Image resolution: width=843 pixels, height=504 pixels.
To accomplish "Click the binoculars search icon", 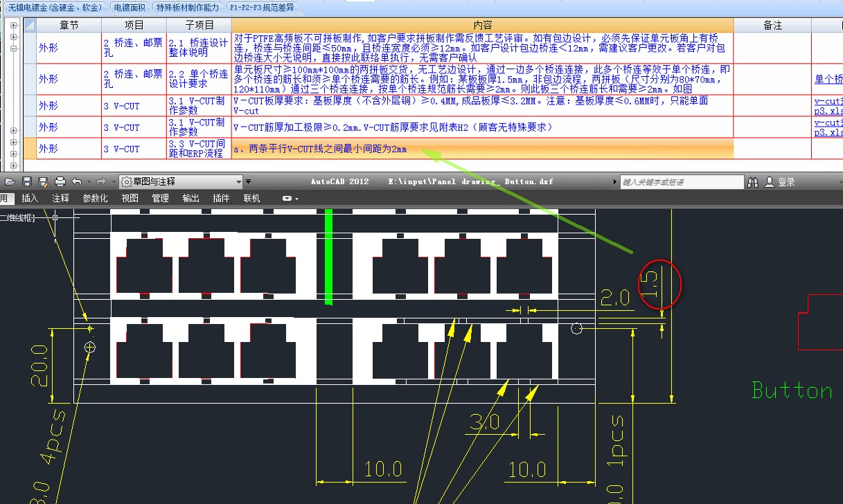I will 753,182.
